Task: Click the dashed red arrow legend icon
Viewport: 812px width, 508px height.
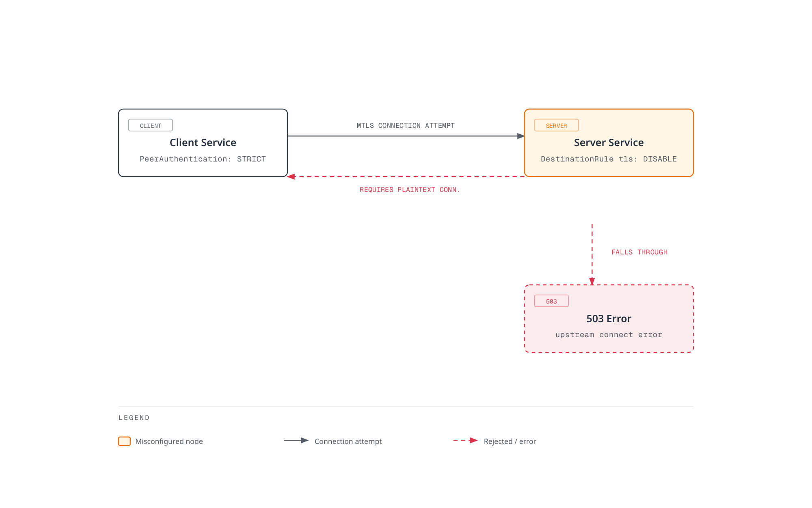Action: [465, 441]
